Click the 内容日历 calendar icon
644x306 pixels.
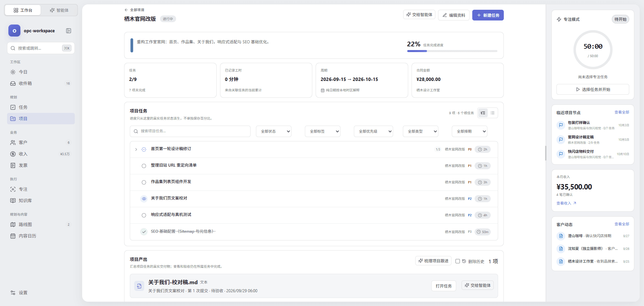coord(13,236)
